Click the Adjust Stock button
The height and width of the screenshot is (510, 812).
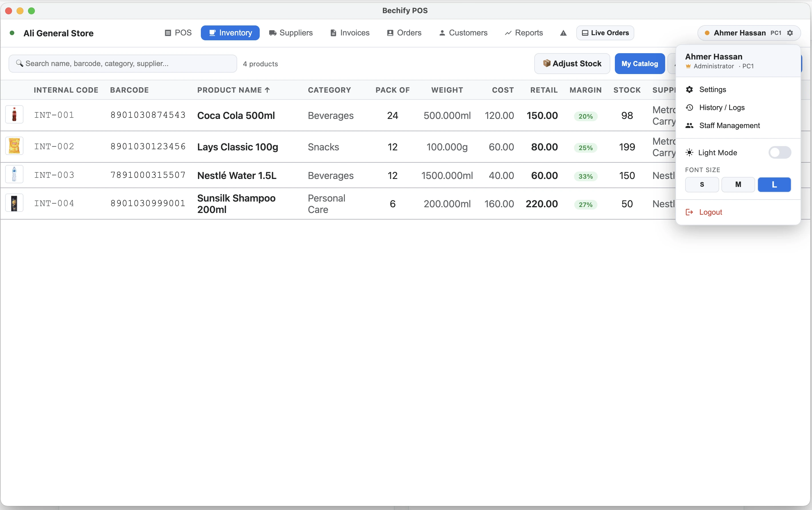(572, 63)
